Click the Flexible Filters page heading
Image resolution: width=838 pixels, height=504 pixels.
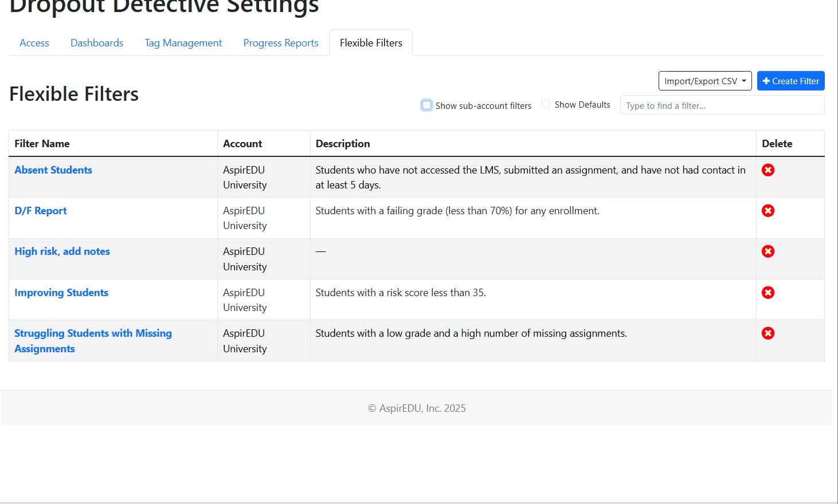point(74,94)
